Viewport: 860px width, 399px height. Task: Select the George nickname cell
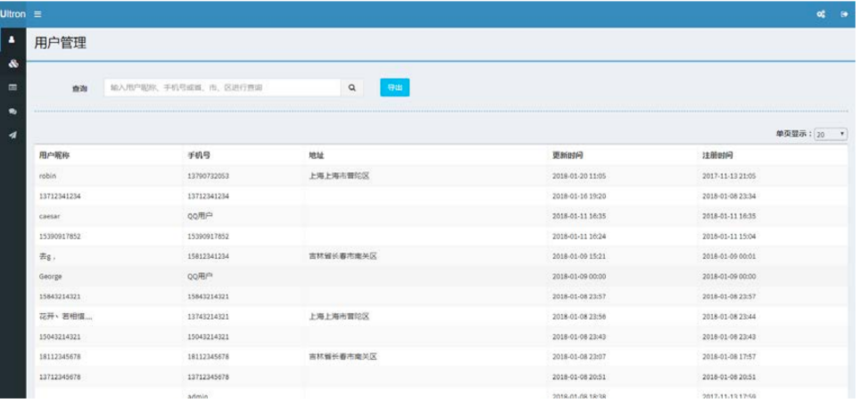coord(50,277)
